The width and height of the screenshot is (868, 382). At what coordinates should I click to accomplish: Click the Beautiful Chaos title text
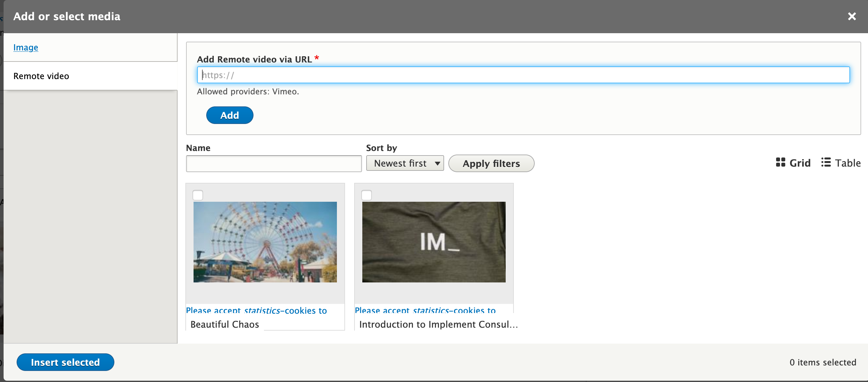[x=224, y=324]
